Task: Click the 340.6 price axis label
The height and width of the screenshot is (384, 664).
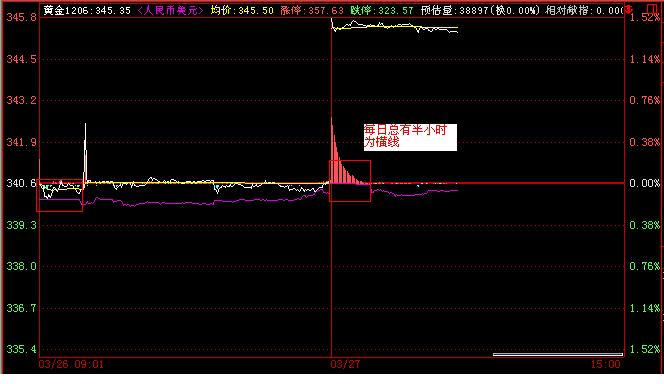Action: (x=21, y=183)
